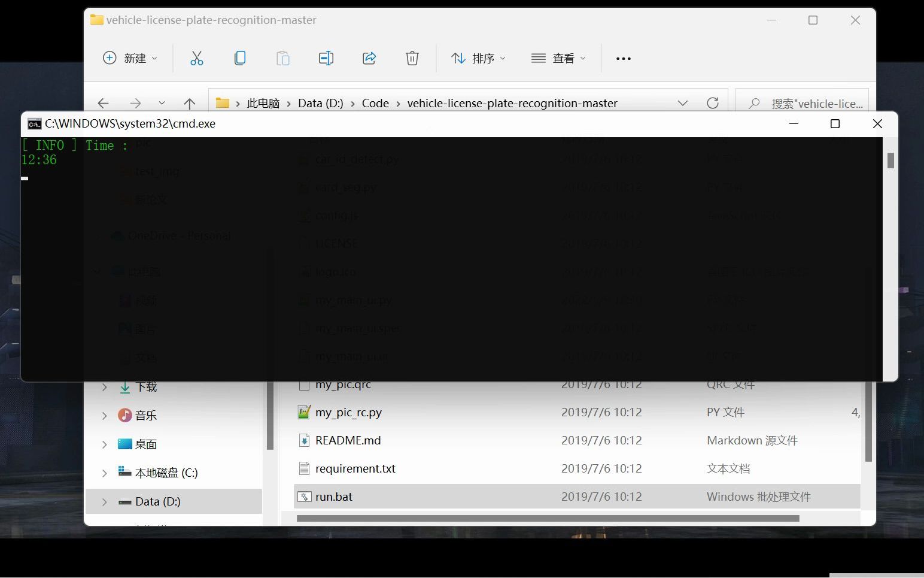Open the 查看 view dropdown
The image size is (924, 578).
pyautogui.click(x=558, y=58)
